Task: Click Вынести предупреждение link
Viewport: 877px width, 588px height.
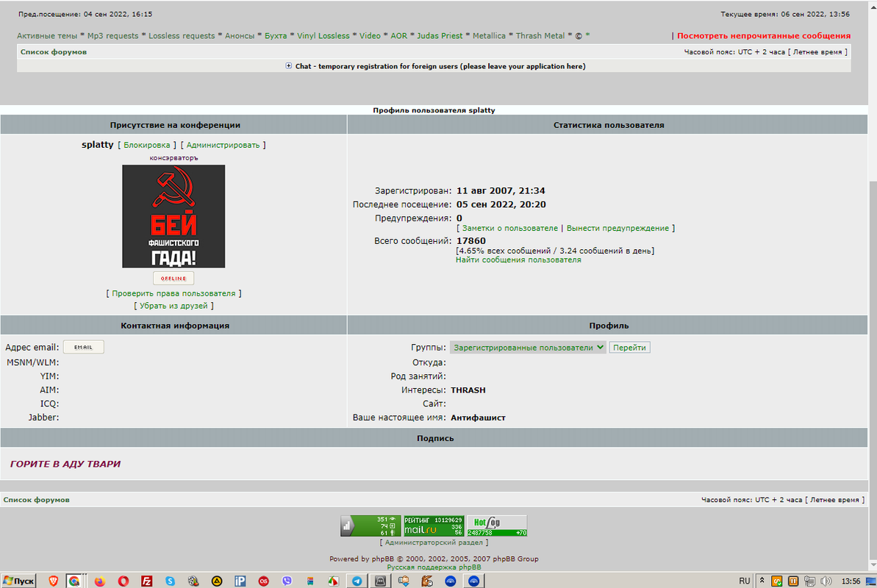Action: 618,229
